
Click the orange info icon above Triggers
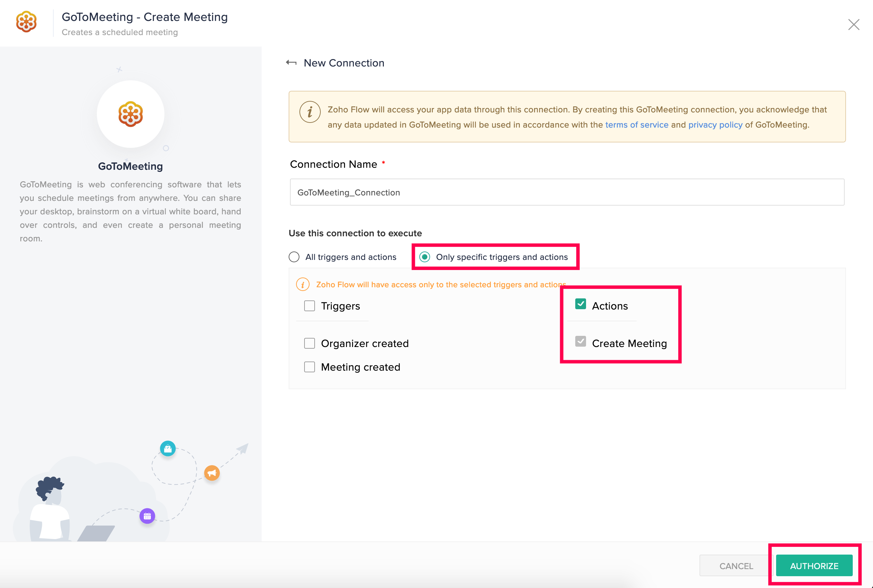(x=302, y=285)
